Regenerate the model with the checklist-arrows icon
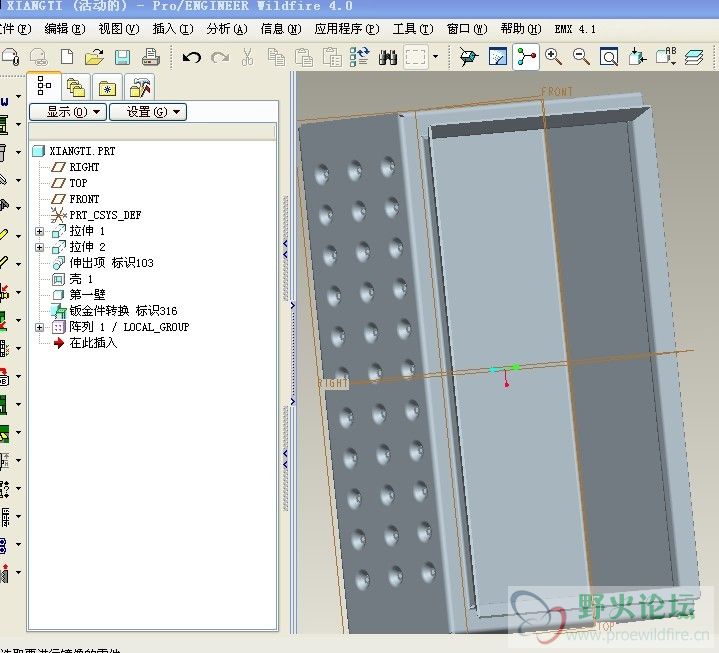719x653 pixels. pyautogui.click(x=360, y=57)
